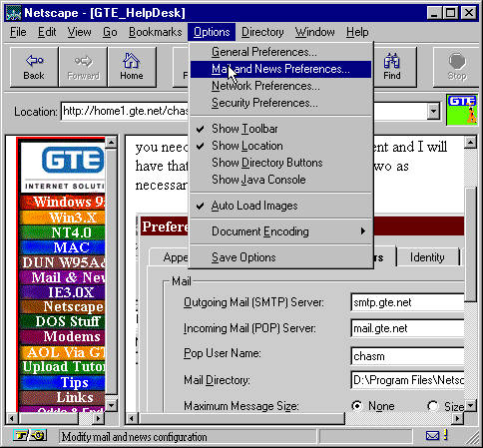Select Mail and News Preferences
The height and width of the screenshot is (448, 483).
pos(280,69)
